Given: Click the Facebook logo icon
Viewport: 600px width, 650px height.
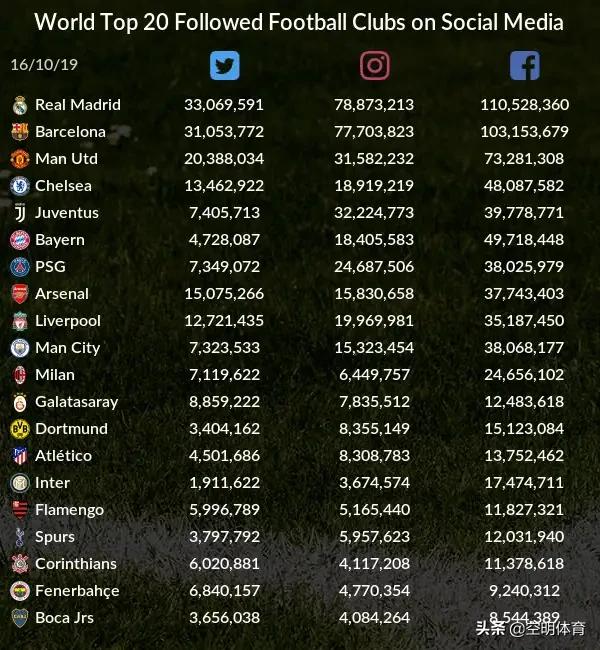Looking at the screenshot, I should pos(525,65).
